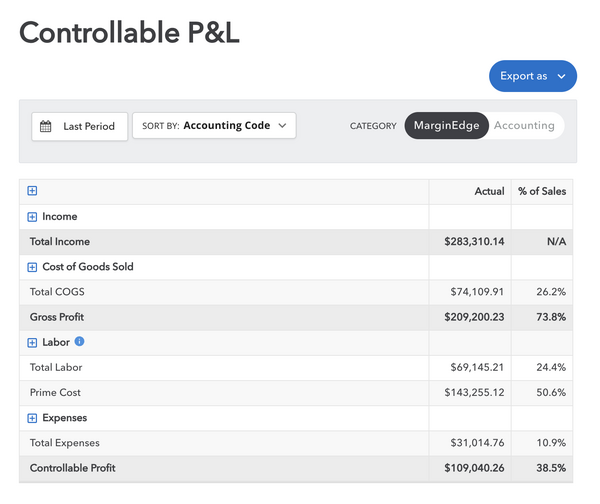
Task: Expand the Labor section rows
Action: coord(32,343)
